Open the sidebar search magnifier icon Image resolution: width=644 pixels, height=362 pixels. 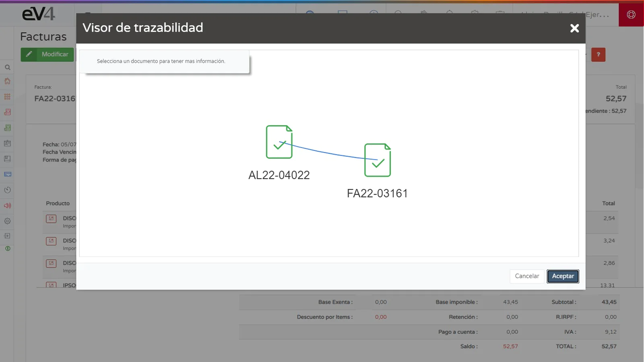[x=7, y=67]
